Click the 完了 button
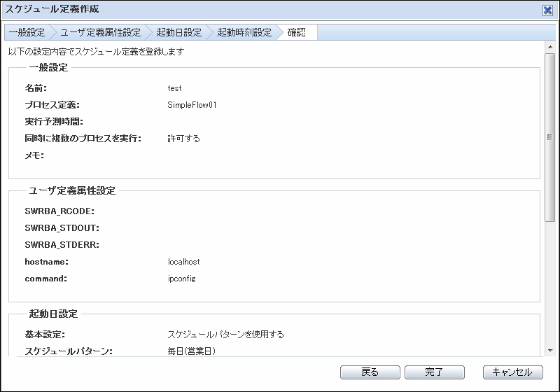This screenshot has height=392, width=560. [434, 372]
